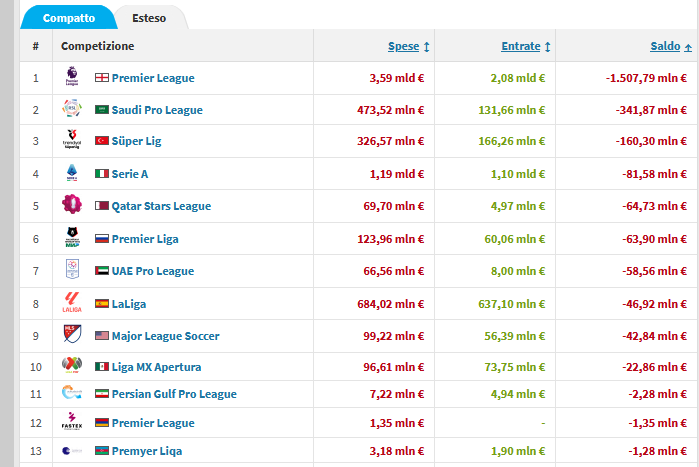699x467 pixels.
Task: Open the Major League Soccer link
Action: tap(165, 336)
